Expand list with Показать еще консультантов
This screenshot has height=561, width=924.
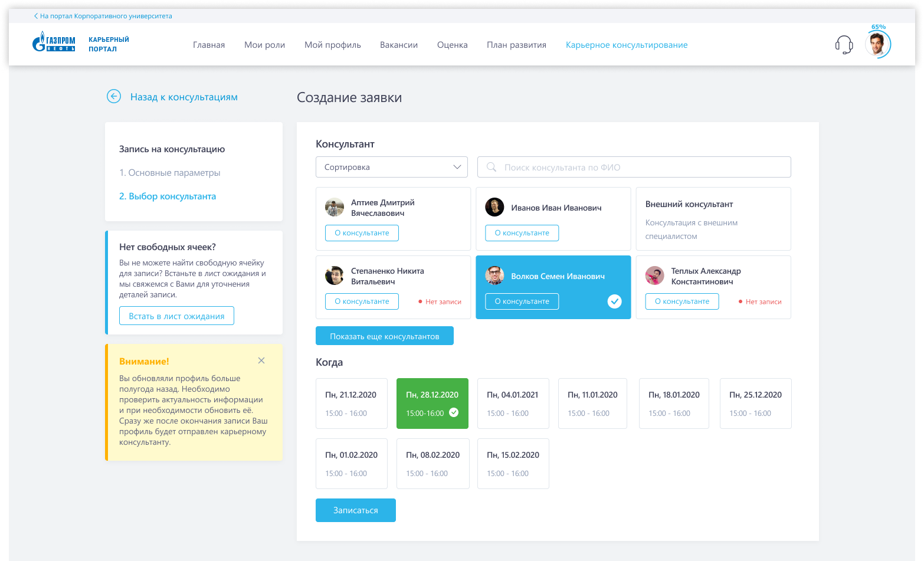point(385,336)
